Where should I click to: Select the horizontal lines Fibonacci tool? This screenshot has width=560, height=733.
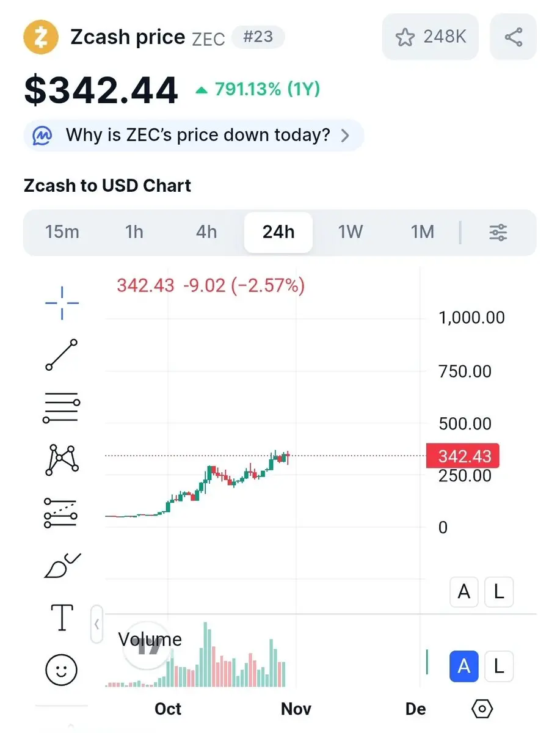click(62, 407)
